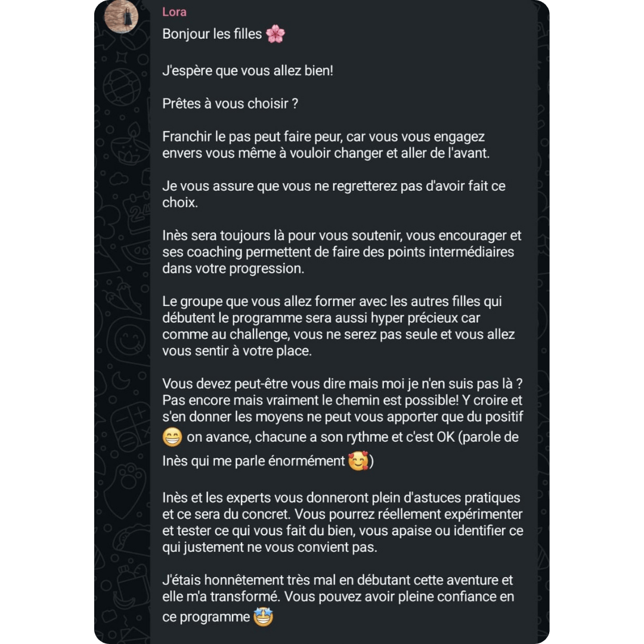The width and height of the screenshot is (644, 644).
Task: Tap the sender name Lora
Action: (174, 12)
